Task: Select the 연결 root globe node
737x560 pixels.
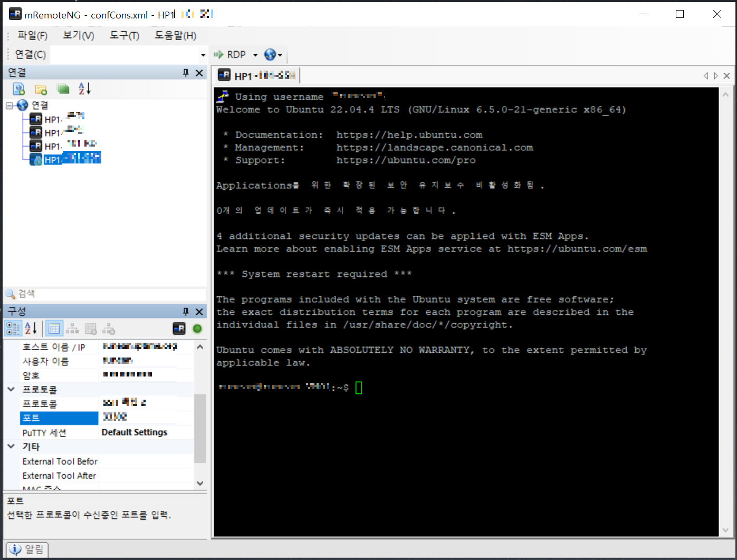Action: click(x=23, y=105)
